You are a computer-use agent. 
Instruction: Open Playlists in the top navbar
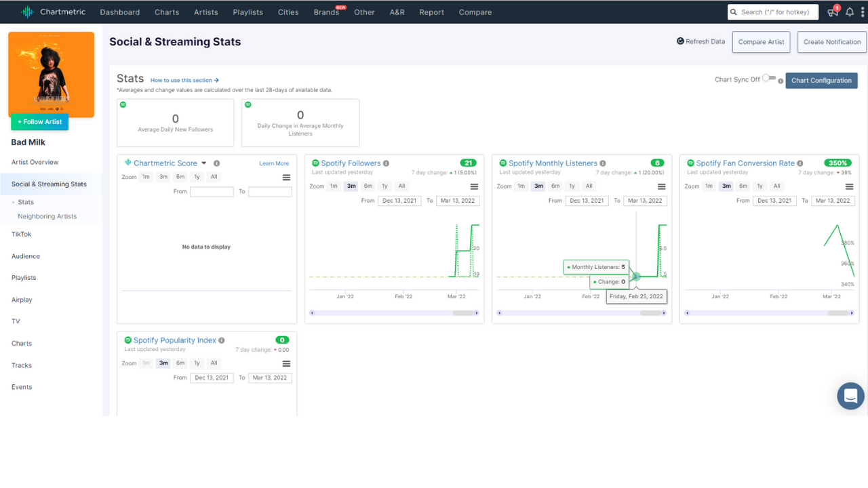[248, 12]
